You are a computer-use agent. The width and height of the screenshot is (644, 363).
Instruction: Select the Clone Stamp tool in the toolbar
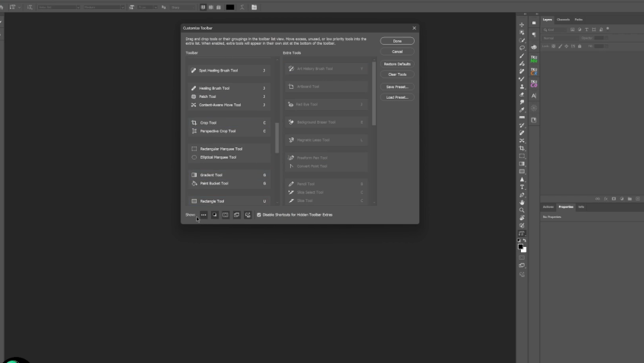[x=522, y=87]
